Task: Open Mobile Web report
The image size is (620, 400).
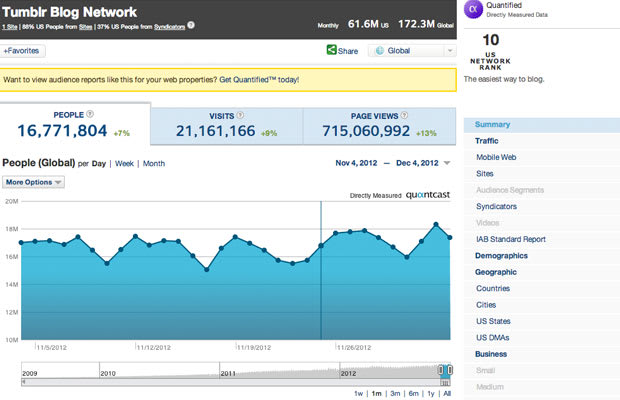Action: pos(496,157)
